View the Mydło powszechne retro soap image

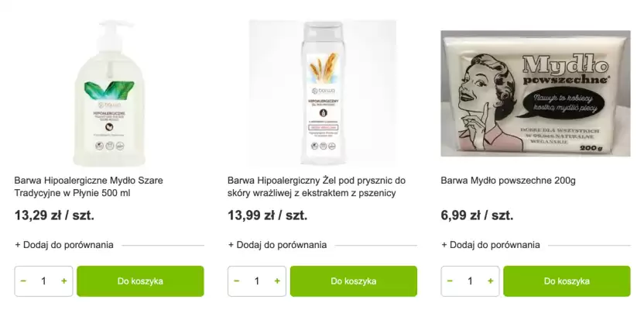coord(536,93)
